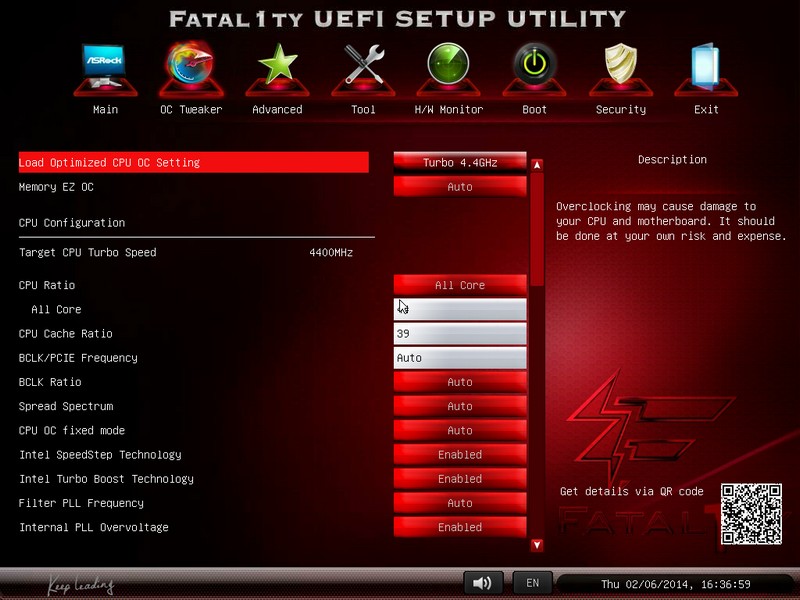Select the Load Optimized CPU OC Setting row
Image resolution: width=800 pixels, height=600 pixels.
(193, 162)
